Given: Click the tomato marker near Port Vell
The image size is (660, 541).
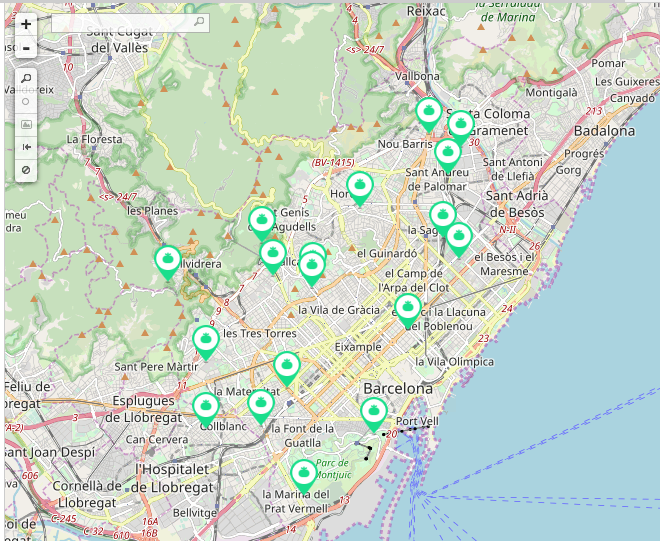Looking at the screenshot, I should click(x=374, y=411).
